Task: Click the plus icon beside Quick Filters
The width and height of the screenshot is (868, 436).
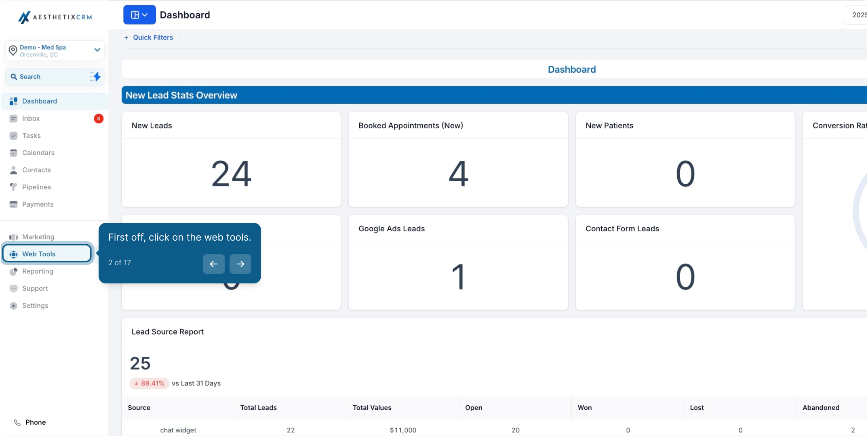Action: [x=126, y=38]
